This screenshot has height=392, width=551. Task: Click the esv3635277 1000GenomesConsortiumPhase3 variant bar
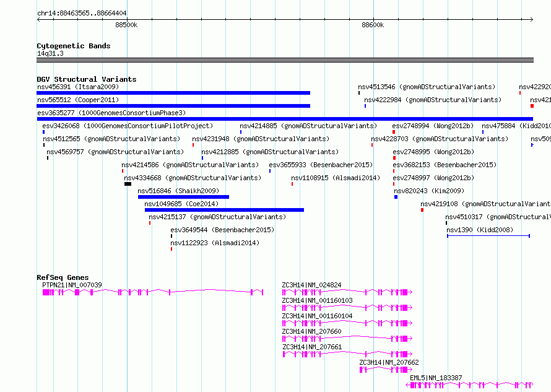point(285,119)
